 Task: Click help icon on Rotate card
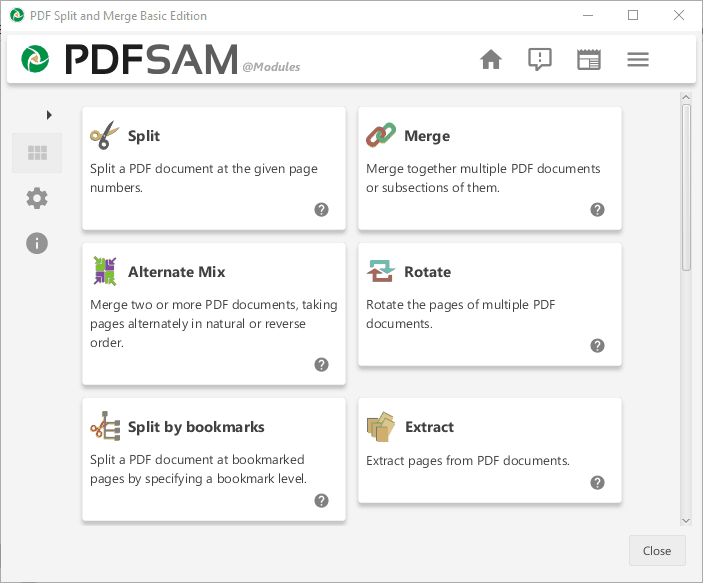pos(597,346)
